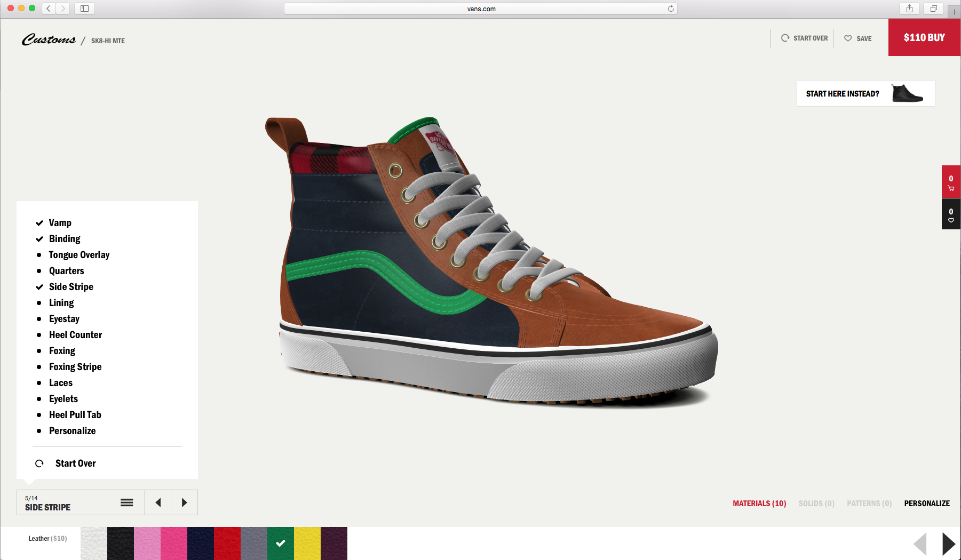Open the favorites counter on right edge
961x560 pixels.
click(951, 214)
